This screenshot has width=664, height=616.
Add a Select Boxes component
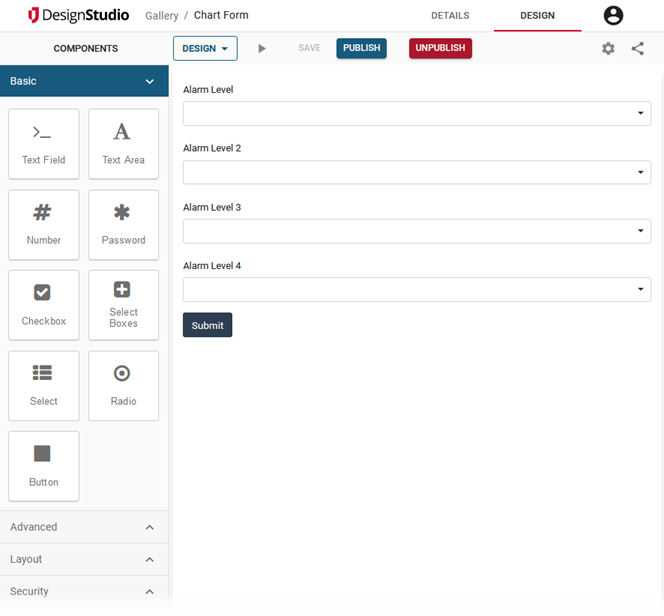123,305
